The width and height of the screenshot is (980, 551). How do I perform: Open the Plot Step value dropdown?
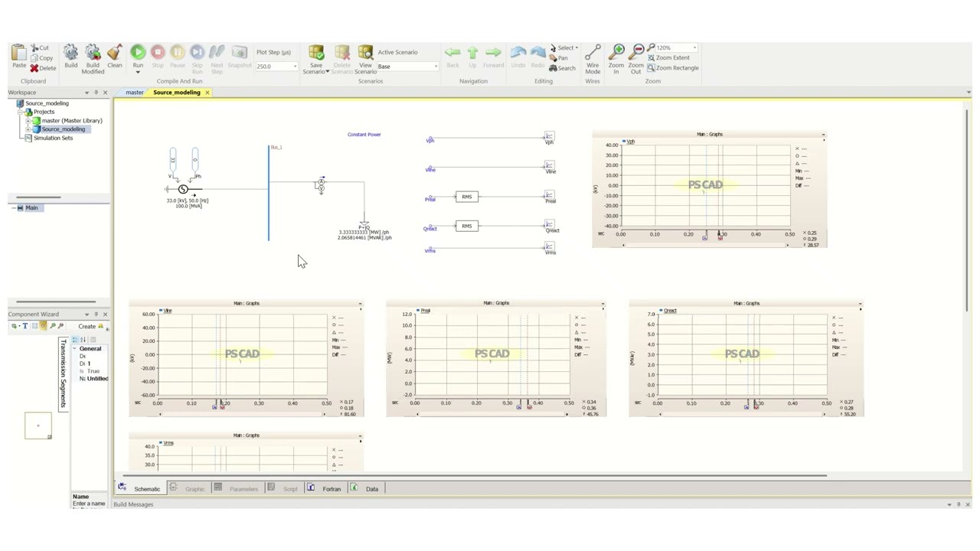296,67
